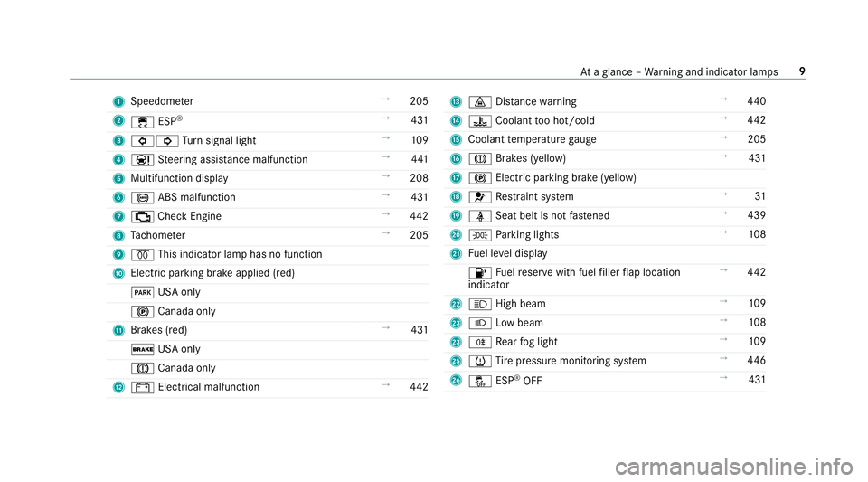Click the left turn signal arrow icon
The image size is (868, 482).
[142, 141]
